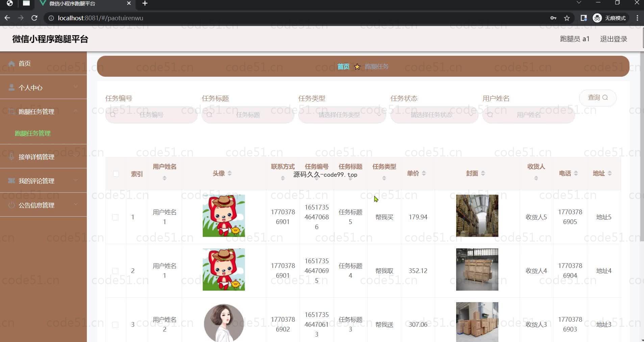The image size is (644, 342).
Task: Open the browser side panel icon
Action: point(584,18)
